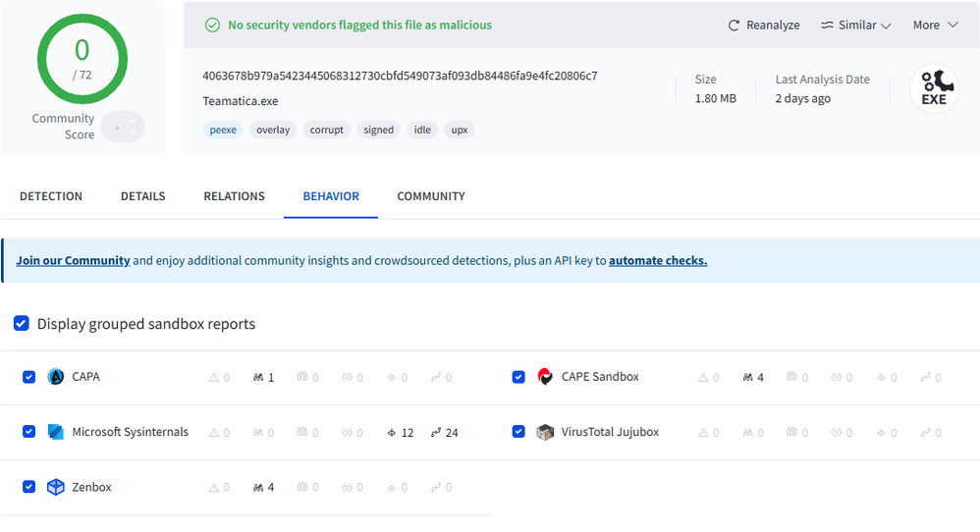This screenshot has width=980, height=532.
Task: Click the idle tag
Action: pyautogui.click(x=422, y=130)
